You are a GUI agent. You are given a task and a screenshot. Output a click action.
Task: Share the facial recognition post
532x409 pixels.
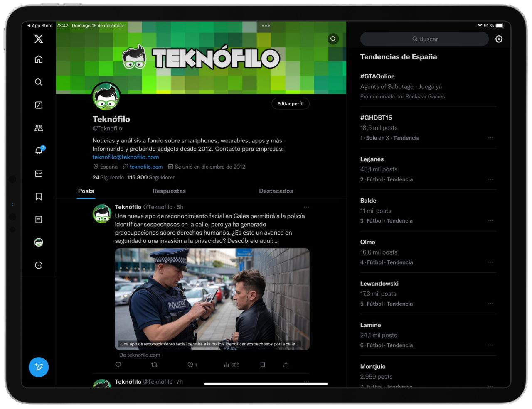pos(286,365)
